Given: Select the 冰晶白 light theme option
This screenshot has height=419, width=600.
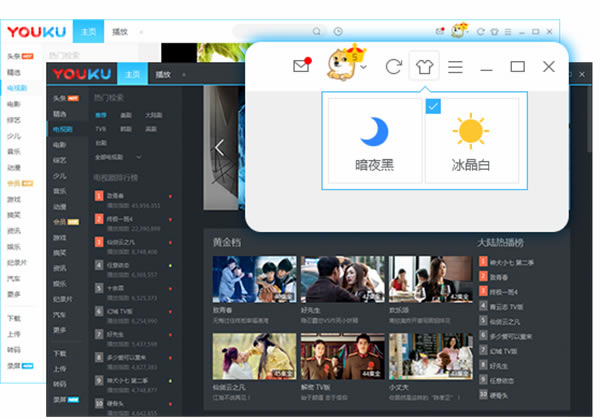Looking at the screenshot, I should pyautogui.click(x=470, y=140).
